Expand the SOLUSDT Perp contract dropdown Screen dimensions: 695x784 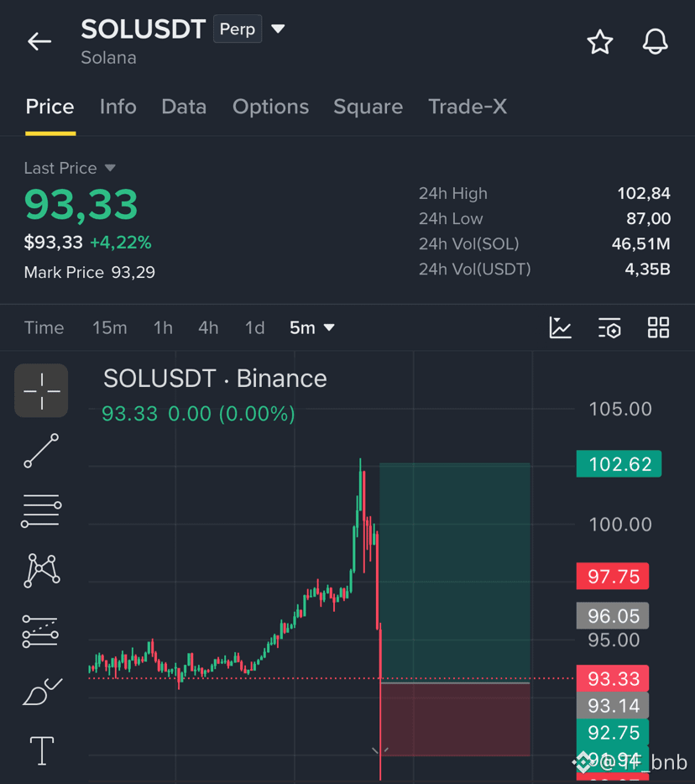278,29
